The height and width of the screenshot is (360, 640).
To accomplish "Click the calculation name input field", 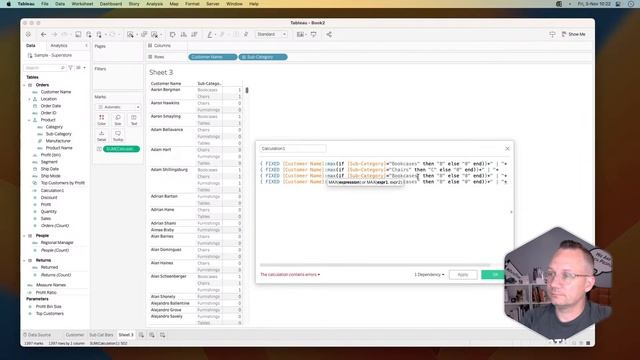I will [x=293, y=149].
